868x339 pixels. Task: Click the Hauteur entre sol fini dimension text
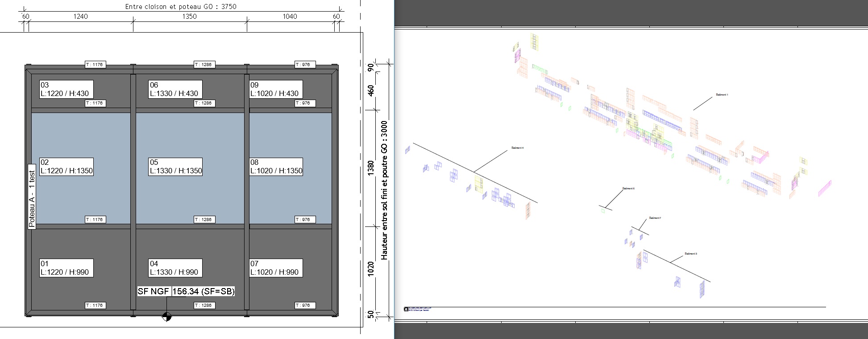coord(384,190)
